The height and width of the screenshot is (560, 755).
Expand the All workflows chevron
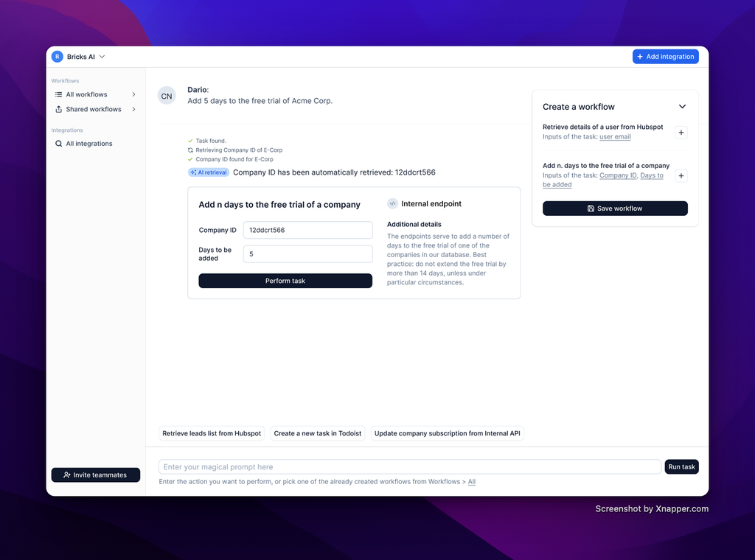pyautogui.click(x=134, y=94)
